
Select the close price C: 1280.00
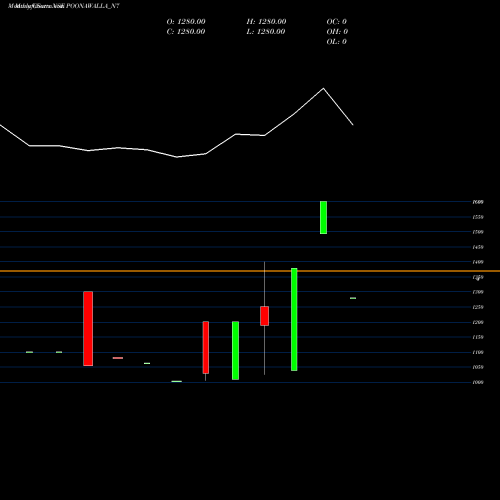(x=186, y=32)
